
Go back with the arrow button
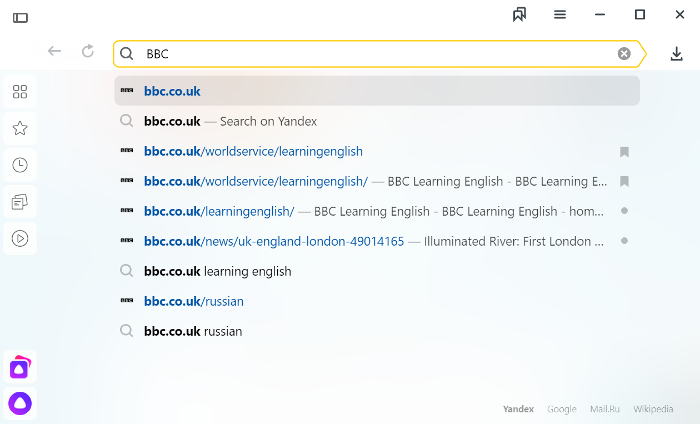(x=54, y=51)
